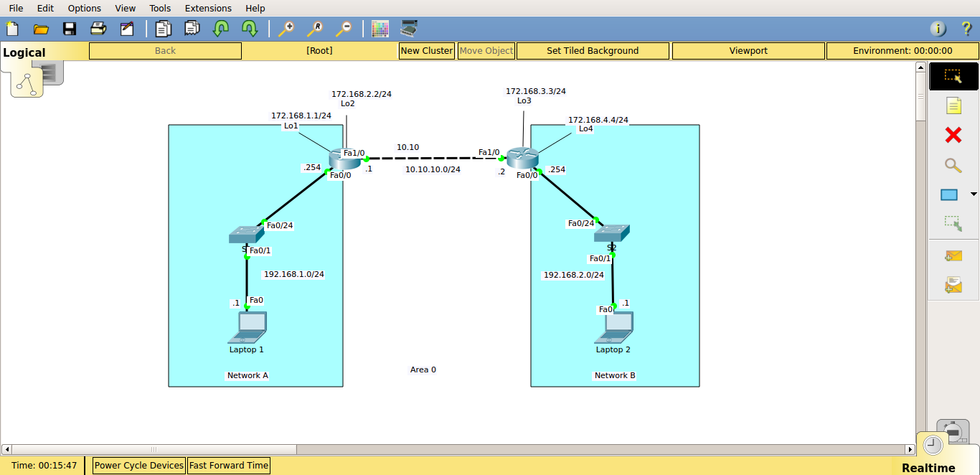Select the Add Simple PDU tool

click(953, 255)
